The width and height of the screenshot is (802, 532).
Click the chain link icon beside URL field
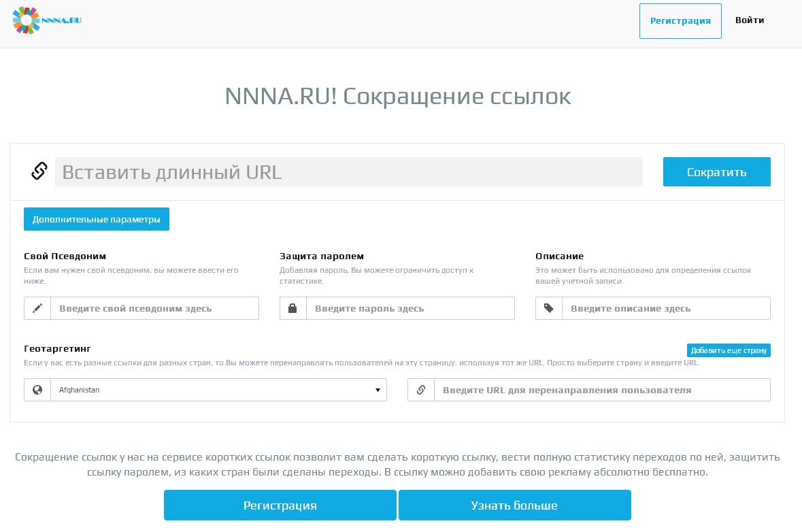(39, 171)
